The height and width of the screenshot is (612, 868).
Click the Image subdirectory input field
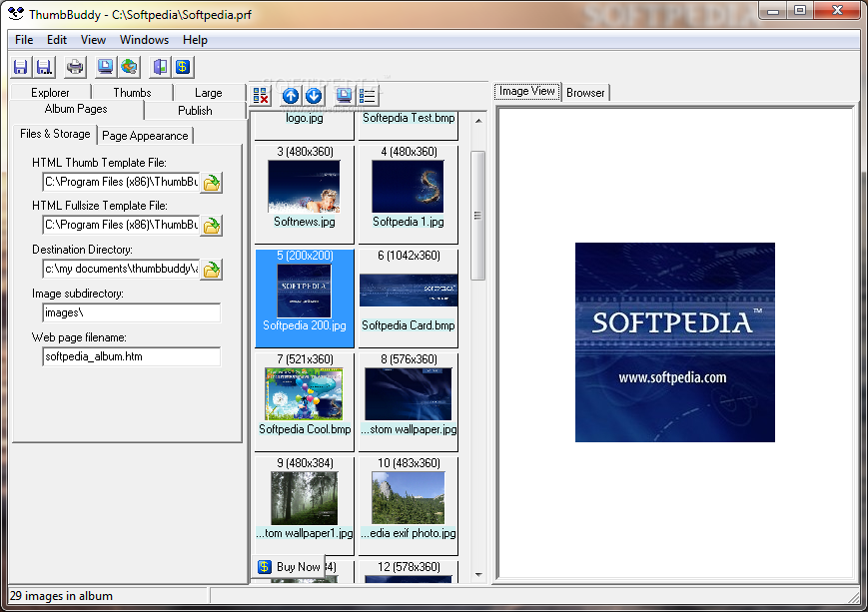pyautogui.click(x=132, y=312)
